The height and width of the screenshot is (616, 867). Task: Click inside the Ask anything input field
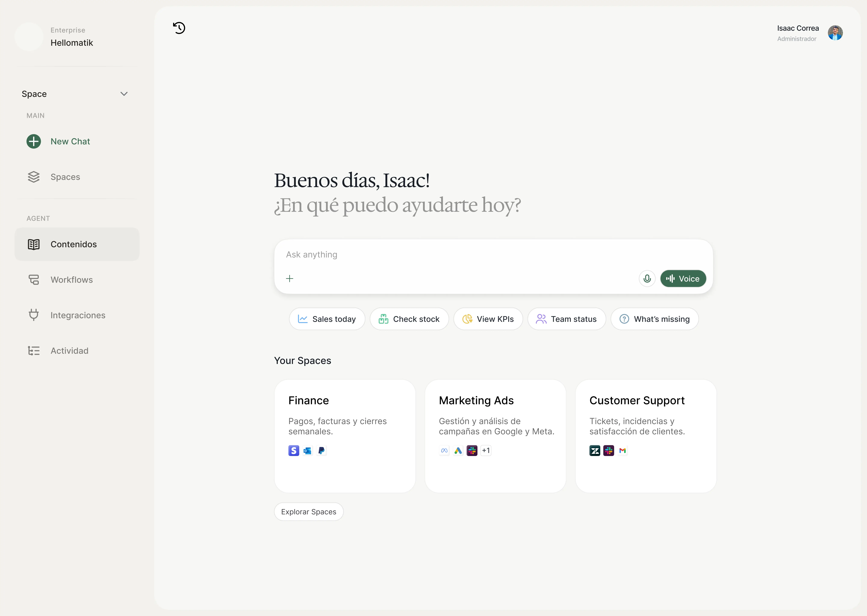coord(455,254)
